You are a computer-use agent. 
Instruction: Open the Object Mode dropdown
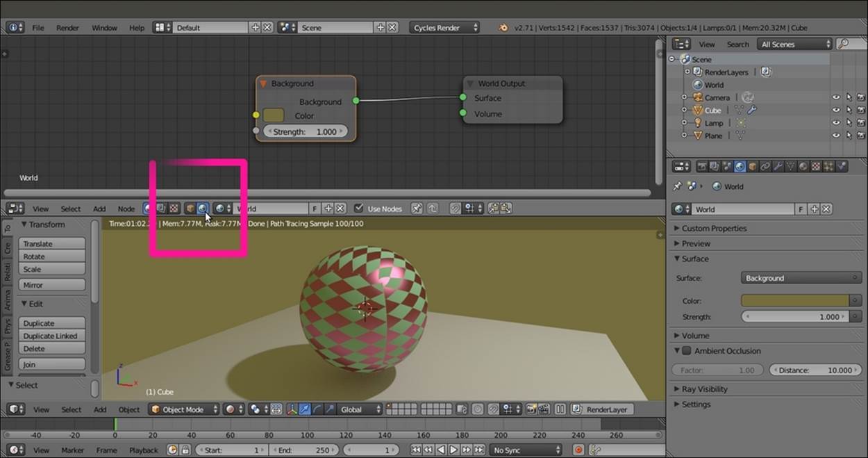[184, 409]
